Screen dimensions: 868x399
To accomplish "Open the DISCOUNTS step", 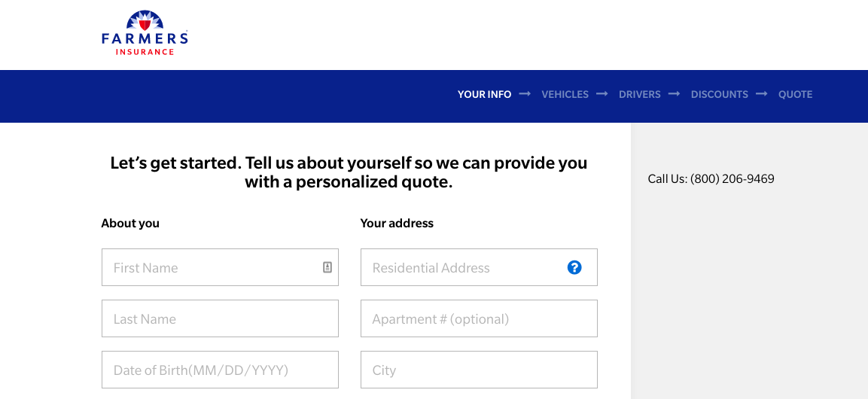I will pos(719,94).
